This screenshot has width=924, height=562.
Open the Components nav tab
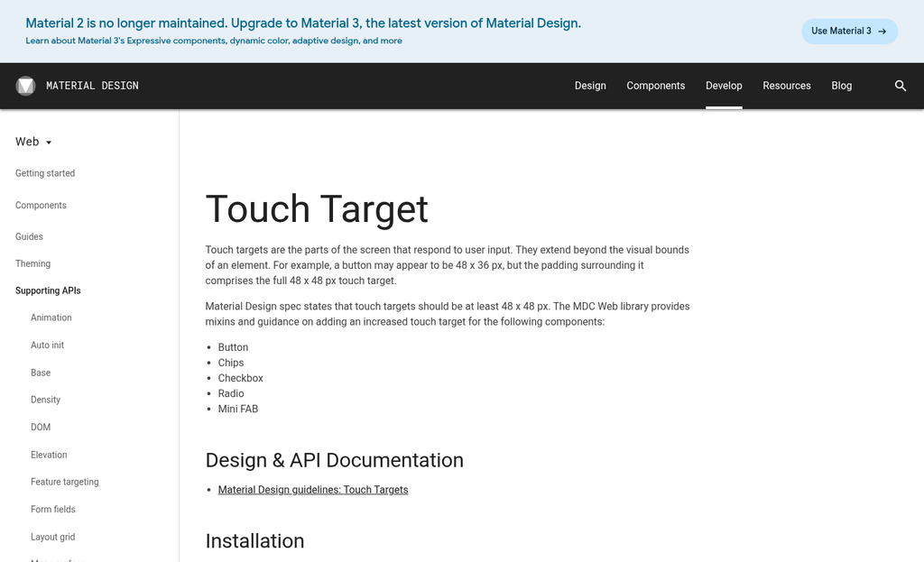click(x=655, y=86)
